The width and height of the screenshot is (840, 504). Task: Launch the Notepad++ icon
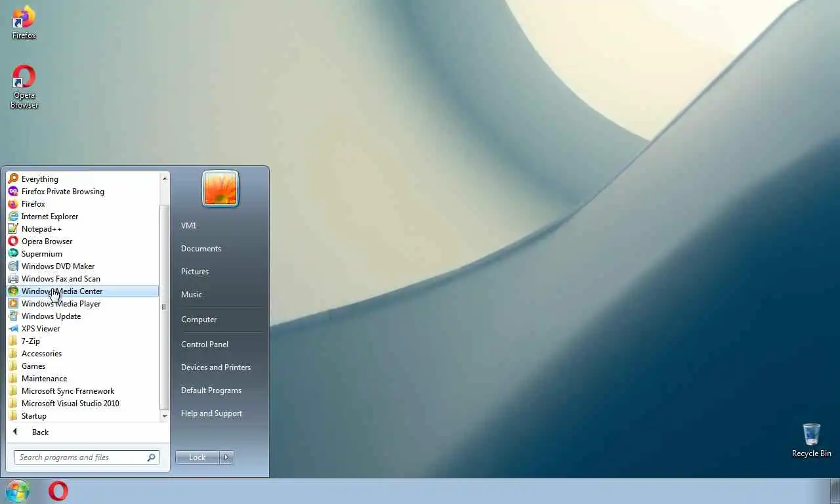click(13, 228)
